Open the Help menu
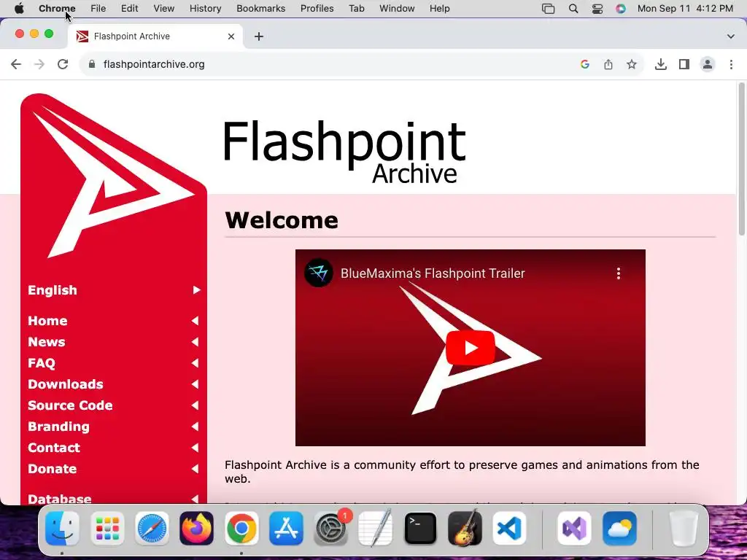Viewport: 747px width, 560px height. (439, 9)
